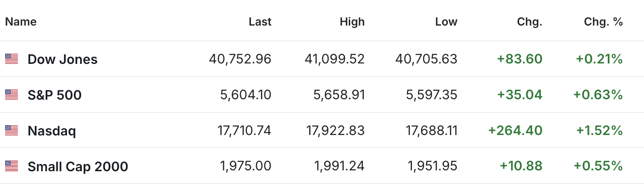The width and height of the screenshot is (644, 184).
Task: Sort by Chg. column header
Action: click(529, 22)
